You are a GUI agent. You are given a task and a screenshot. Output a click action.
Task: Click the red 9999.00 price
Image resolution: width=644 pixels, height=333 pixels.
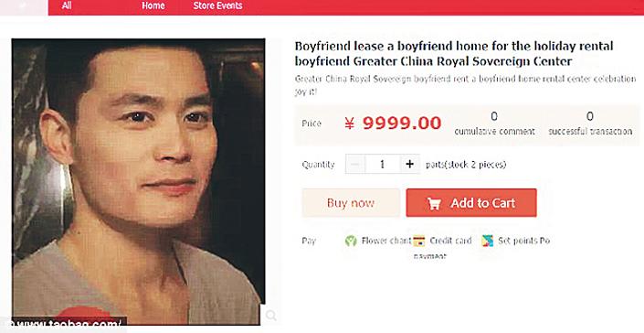point(393,123)
